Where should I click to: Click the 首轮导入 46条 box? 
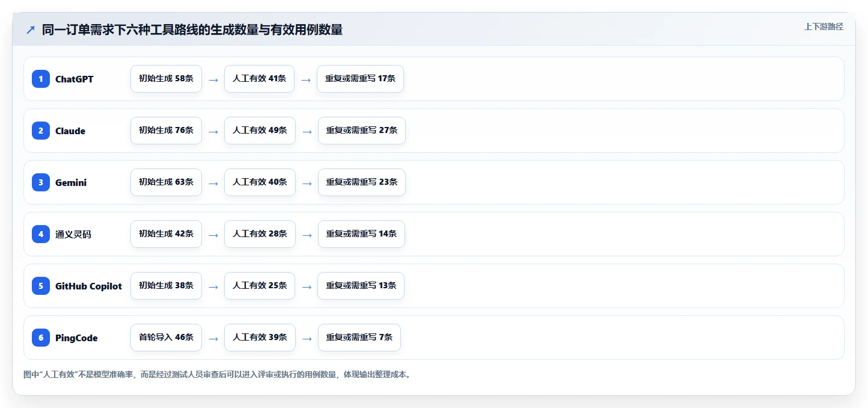[166, 338]
